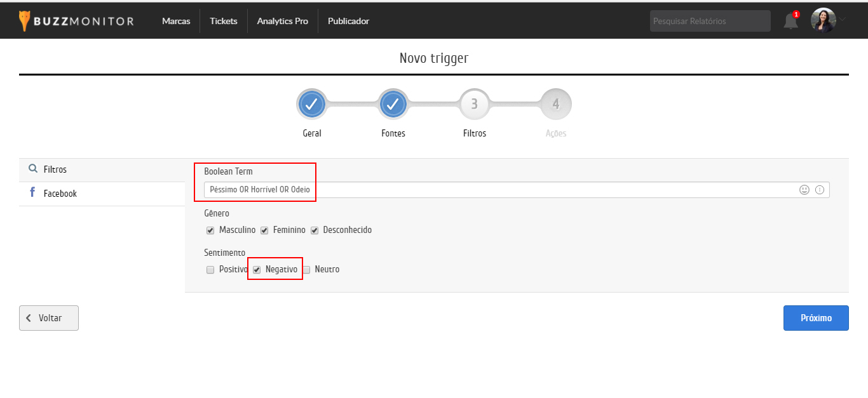Toggle the Desconhecido gender checkbox
This screenshot has height=398, width=868.
point(315,230)
